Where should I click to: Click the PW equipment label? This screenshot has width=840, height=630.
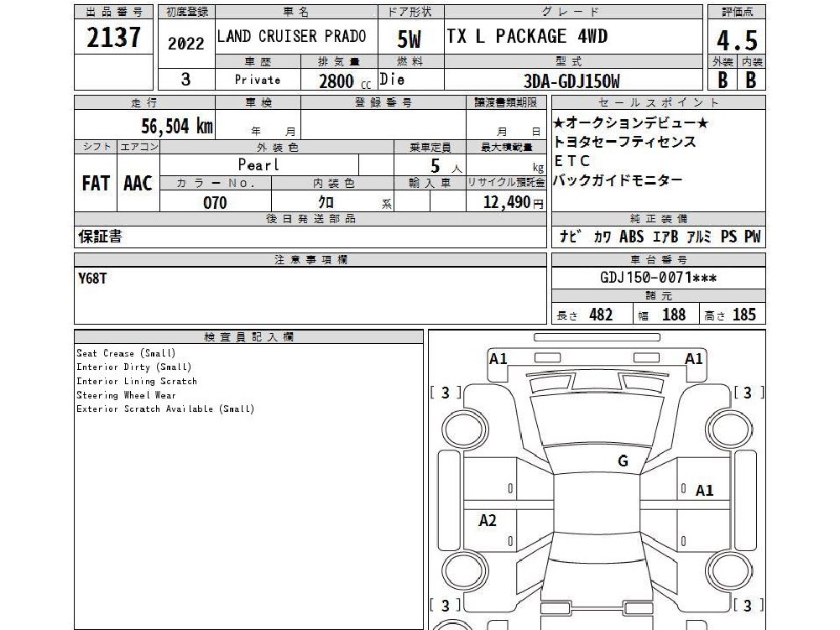(x=753, y=237)
